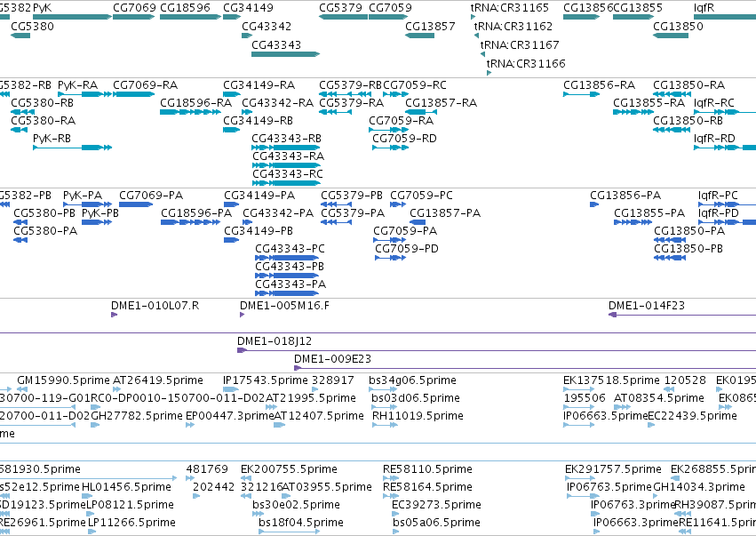Click the CG18596-PA protein label

coord(196,213)
